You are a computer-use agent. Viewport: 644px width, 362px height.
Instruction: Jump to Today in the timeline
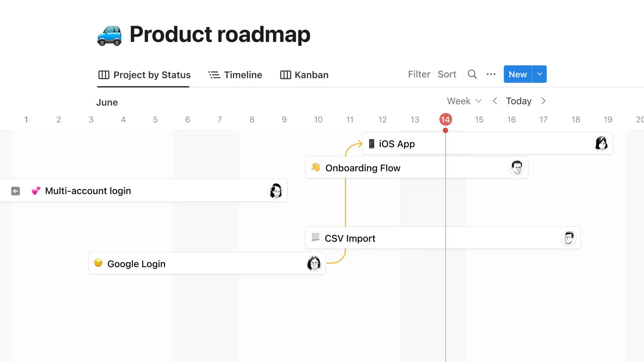(x=518, y=101)
